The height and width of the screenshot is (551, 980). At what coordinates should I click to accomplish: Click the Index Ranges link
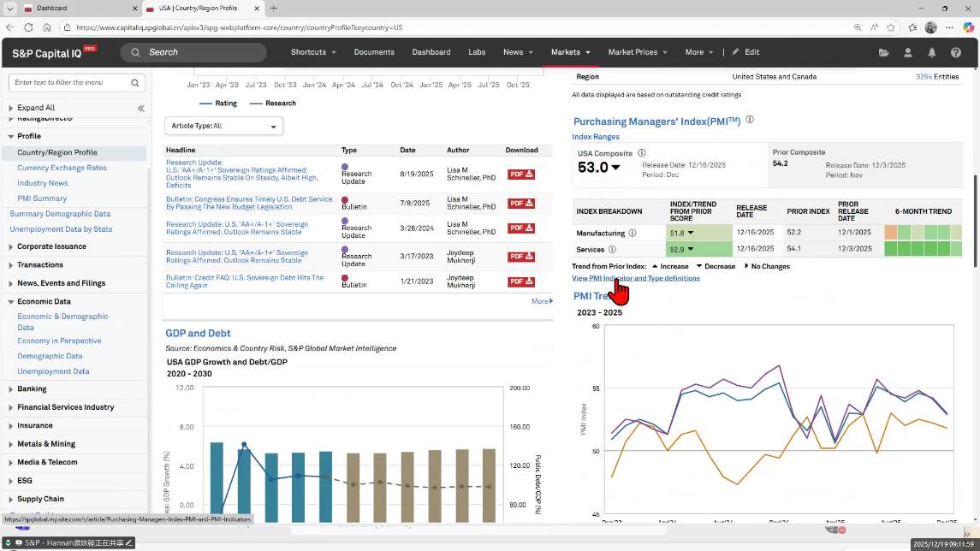[596, 137]
